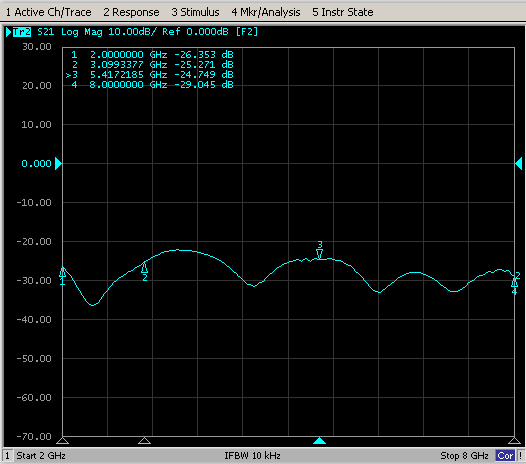Select the Tr2 trace label
Image resolution: width=526 pixels, height=464 pixels.
22,32
